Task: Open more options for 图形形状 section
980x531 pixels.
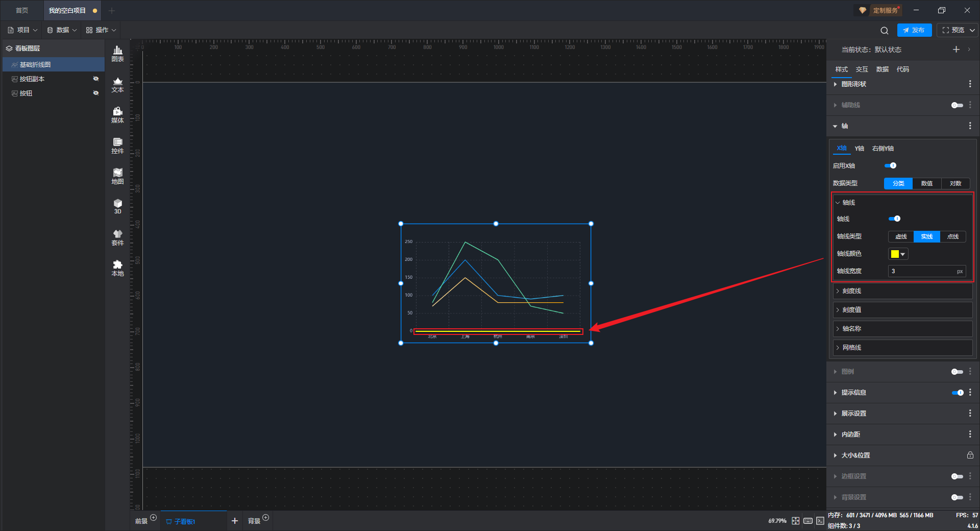Action: pos(970,84)
